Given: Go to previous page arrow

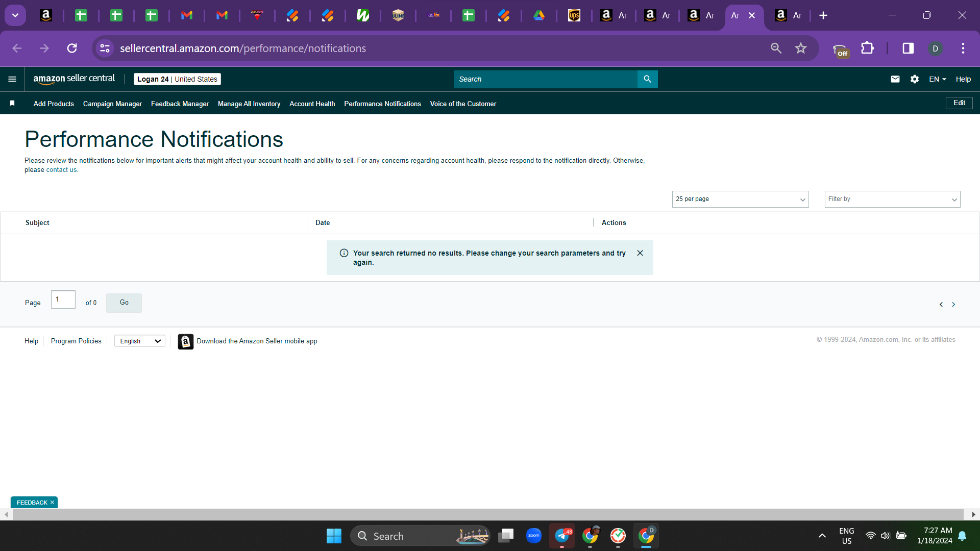Looking at the screenshot, I should tap(941, 305).
